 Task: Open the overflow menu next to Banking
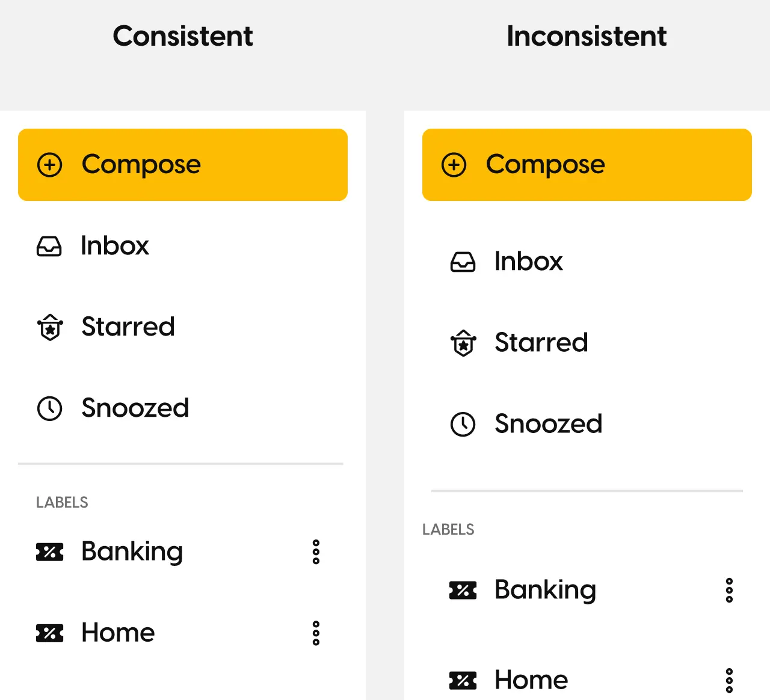(315, 551)
